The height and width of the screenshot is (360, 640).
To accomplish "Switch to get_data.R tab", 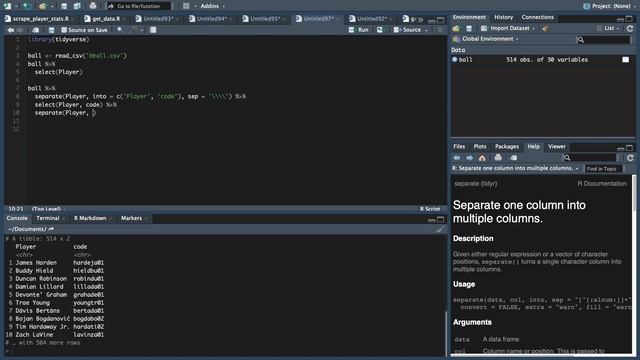I will click(x=105, y=19).
